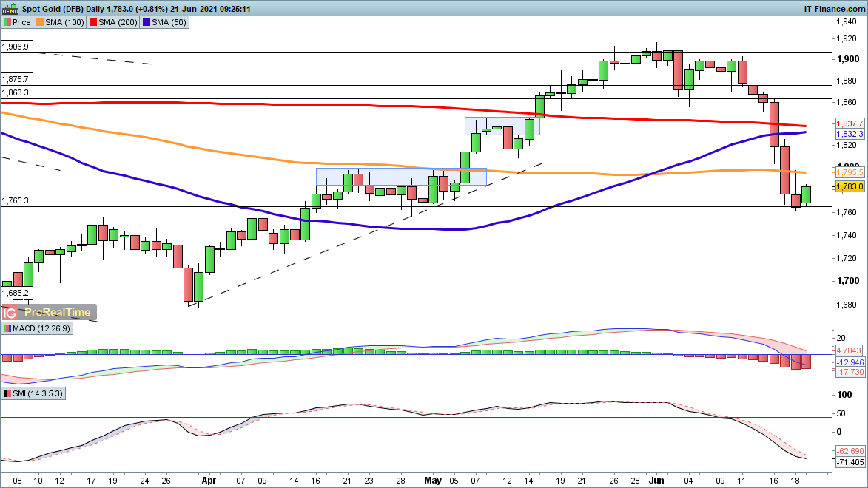Select the 1,765.3 support level label

tap(16, 200)
